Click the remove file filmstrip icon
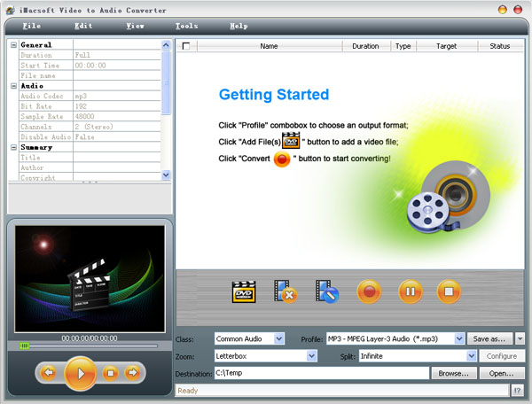This screenshot has height=404, width=532. [x=286, y=291]
